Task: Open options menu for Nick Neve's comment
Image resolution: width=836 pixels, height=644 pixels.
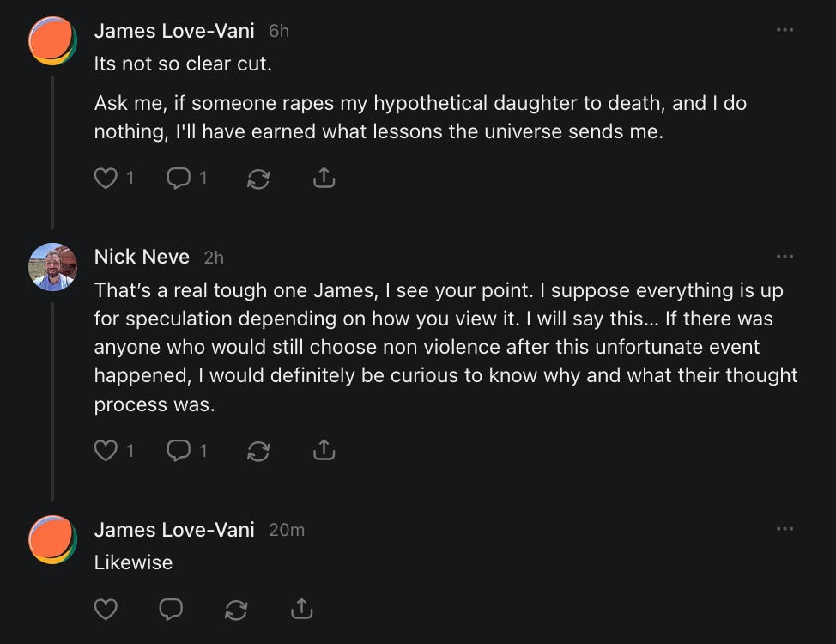Action: point(785,257)
